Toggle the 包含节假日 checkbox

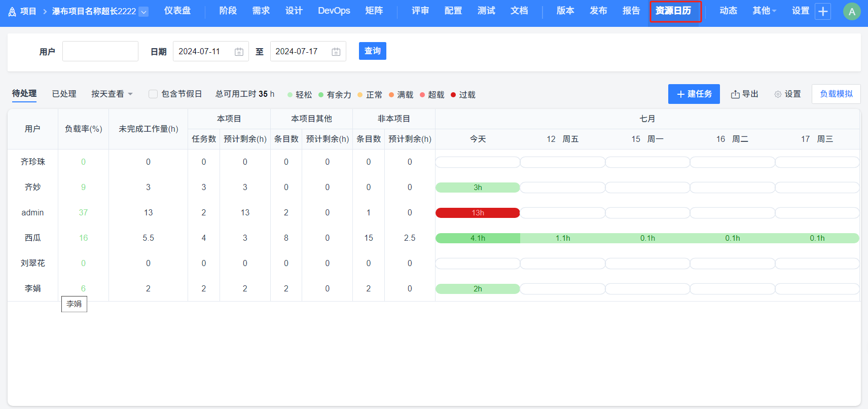[x=153, y=94]
